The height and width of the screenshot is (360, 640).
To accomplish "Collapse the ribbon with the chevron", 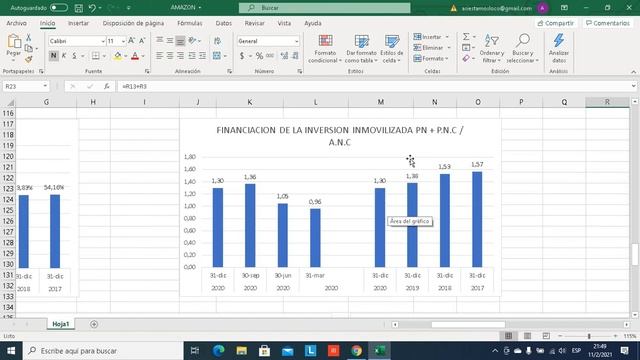I will (x=633, y=72).
